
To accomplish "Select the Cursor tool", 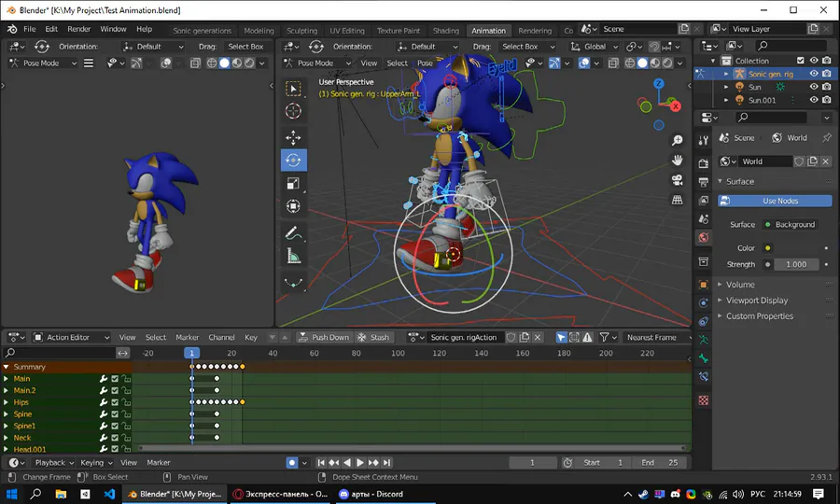I will pos(293,111).
